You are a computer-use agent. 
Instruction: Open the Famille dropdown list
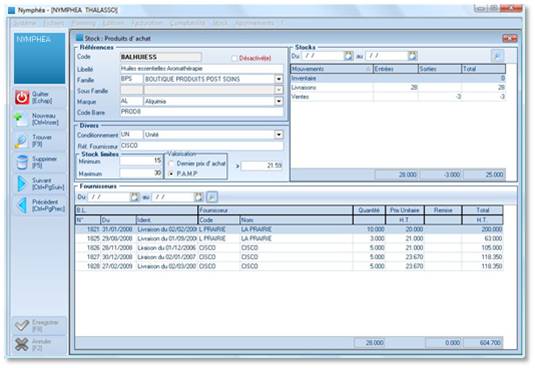(x=279, y=79)
